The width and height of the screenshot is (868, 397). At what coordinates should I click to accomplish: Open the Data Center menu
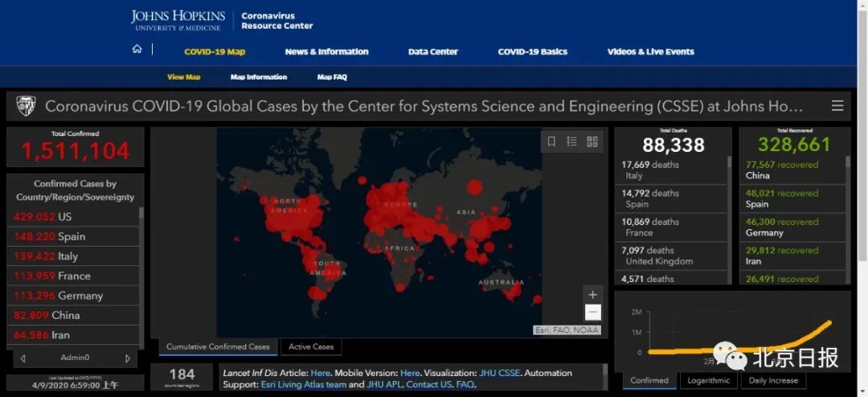click(x=433, y=52)
